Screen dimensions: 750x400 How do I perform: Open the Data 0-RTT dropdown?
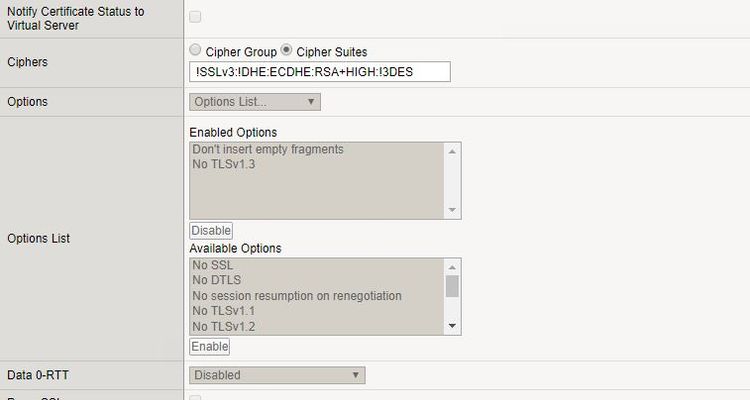pyautogui.click(x=277, y=376)
